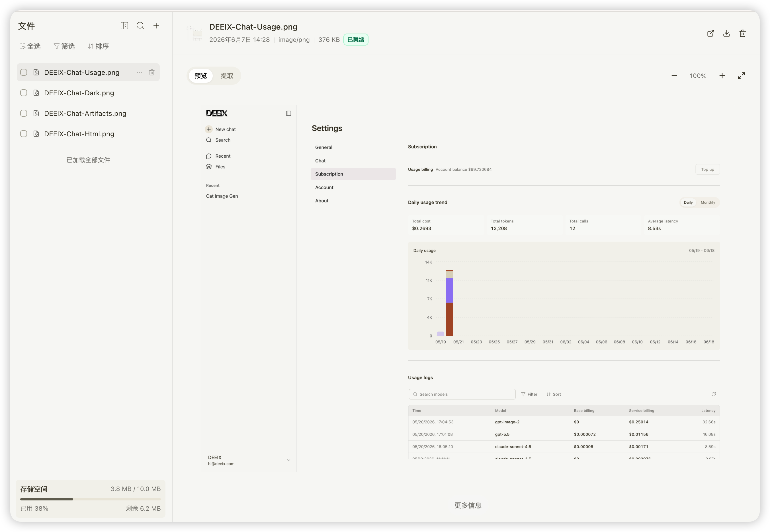Tick the DEEIX-Chat-Artifacts.png checkbox
This screenshot has height=532, width=770.
24,113
